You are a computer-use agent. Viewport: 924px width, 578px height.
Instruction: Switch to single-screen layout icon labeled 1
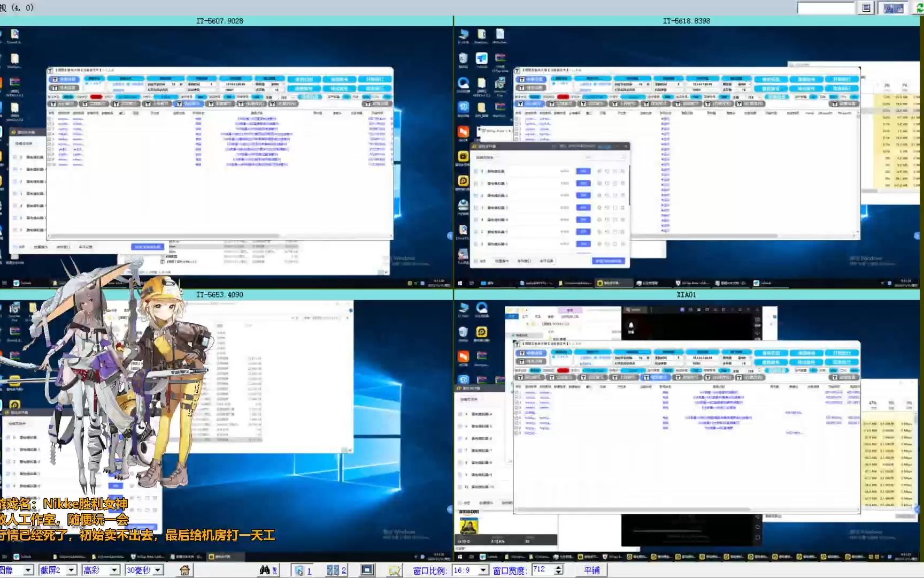tap(303, 570)
